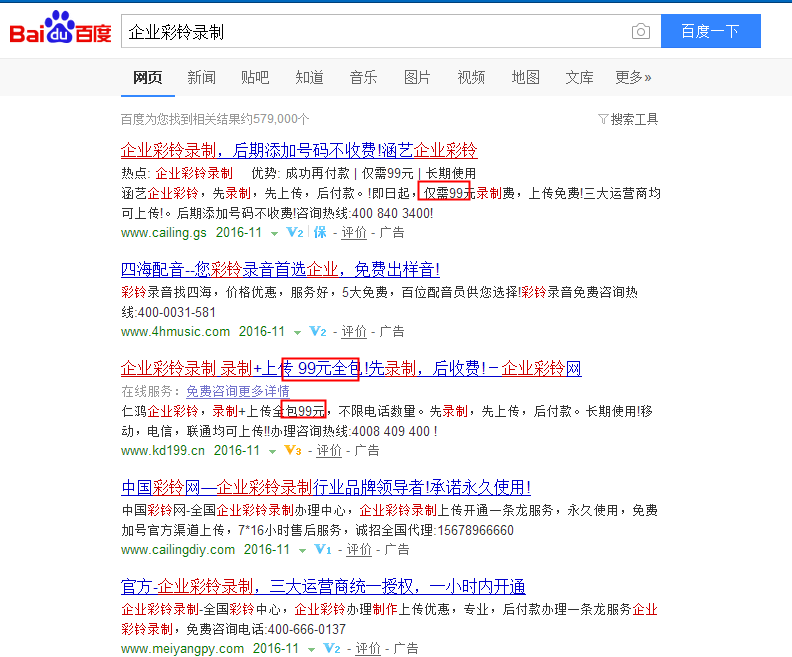Expand dropdown arrow beside www.meiyangpy.com
This screenshot has height=657, width=792.
[312, 649]
